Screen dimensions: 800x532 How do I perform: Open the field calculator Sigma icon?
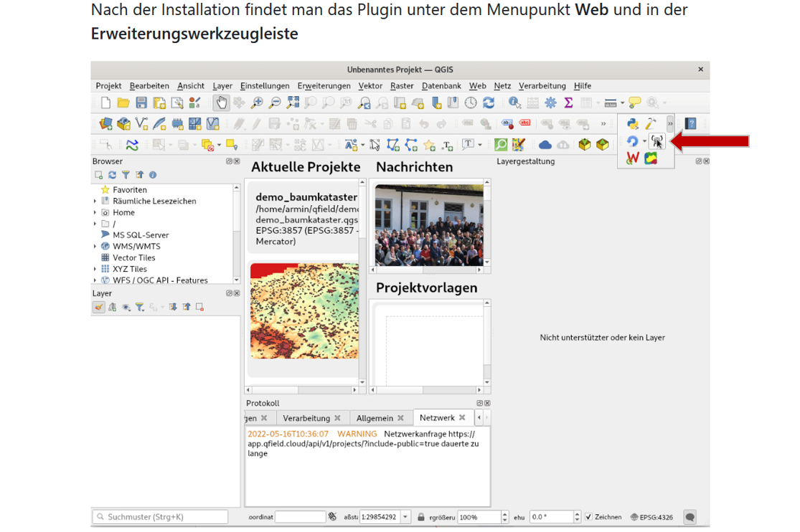[568, 103]
